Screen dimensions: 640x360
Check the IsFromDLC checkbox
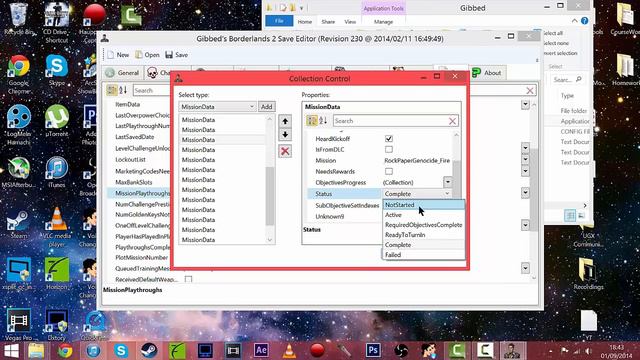click(x=389, y=149)
